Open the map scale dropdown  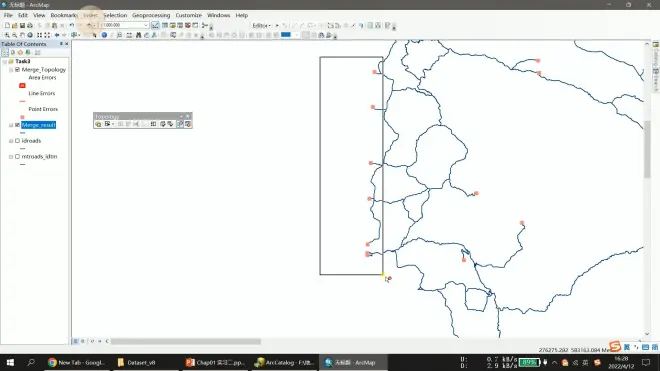[146, 25]
